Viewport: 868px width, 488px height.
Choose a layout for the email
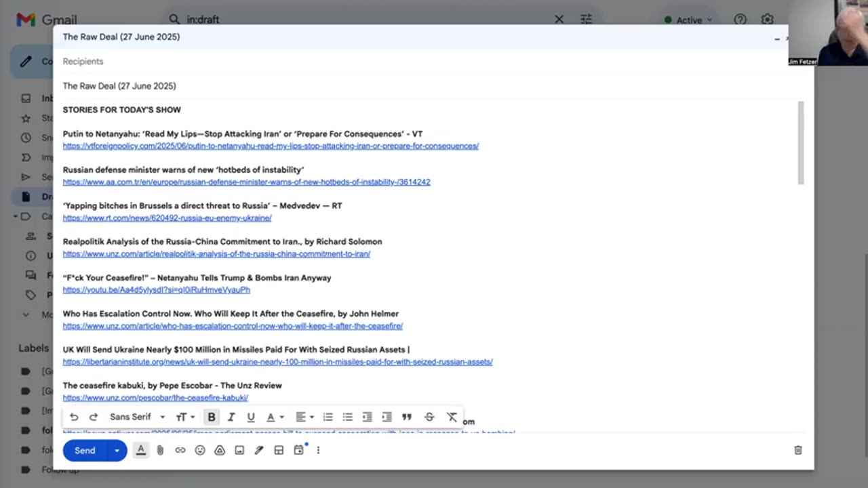[279, 450]
